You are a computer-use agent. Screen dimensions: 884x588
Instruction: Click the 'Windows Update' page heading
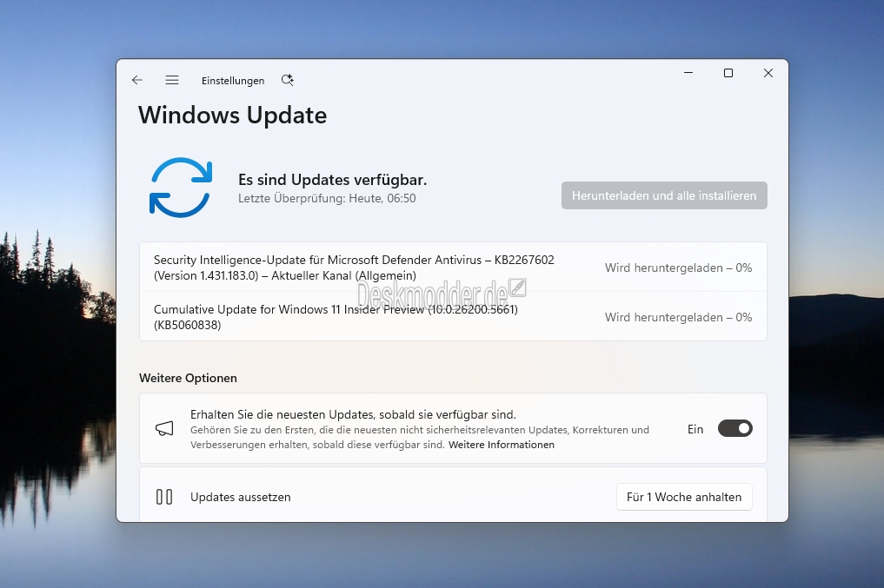[x=232, y=115]
